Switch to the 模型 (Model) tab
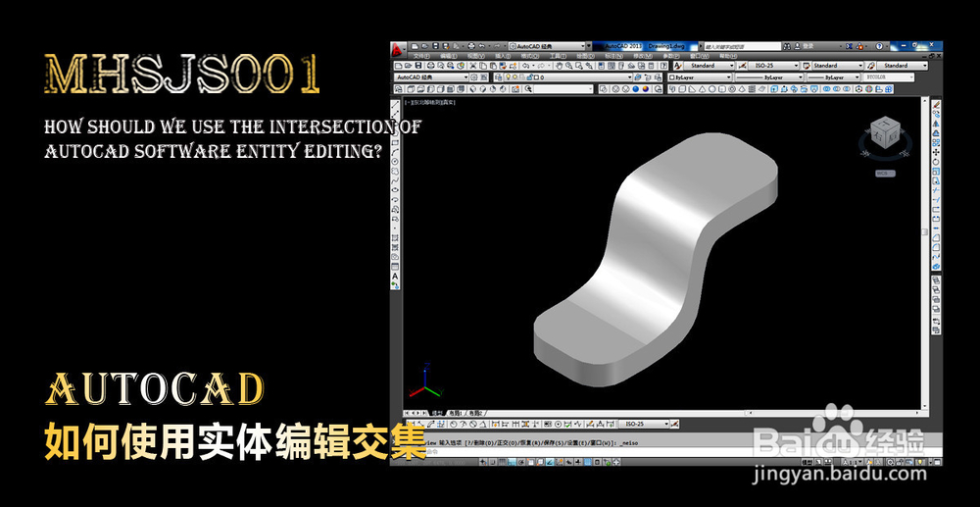Image resolution: width=980 pixels, height=507 pixels. click(437, 413)
